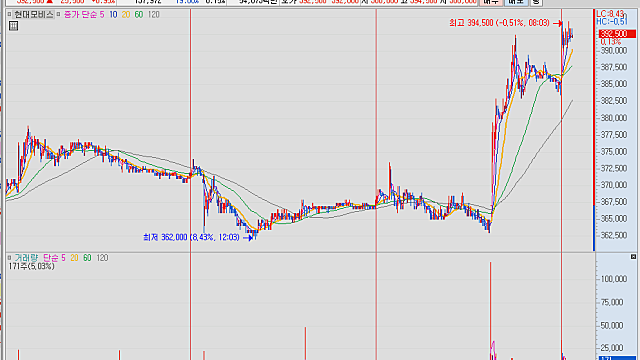
Task: Click the volume 단순 5 average label
Action: (x=54, y=258)
